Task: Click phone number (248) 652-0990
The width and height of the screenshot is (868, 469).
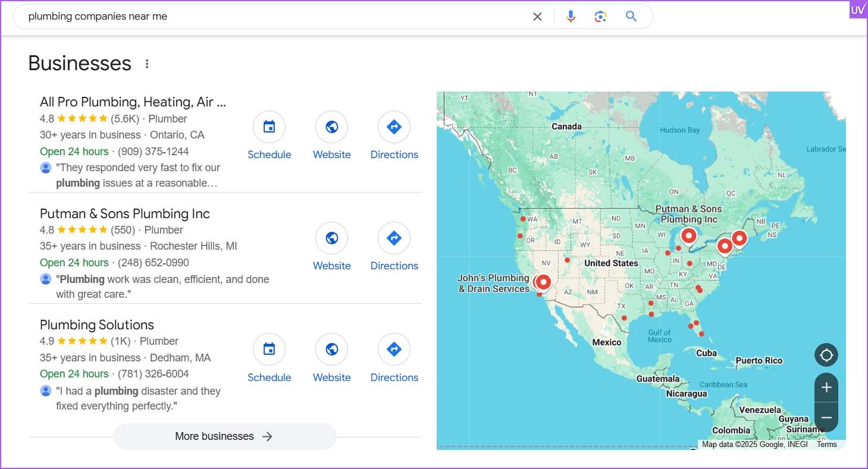Action: pyautogui.click(x=153, y=262)
